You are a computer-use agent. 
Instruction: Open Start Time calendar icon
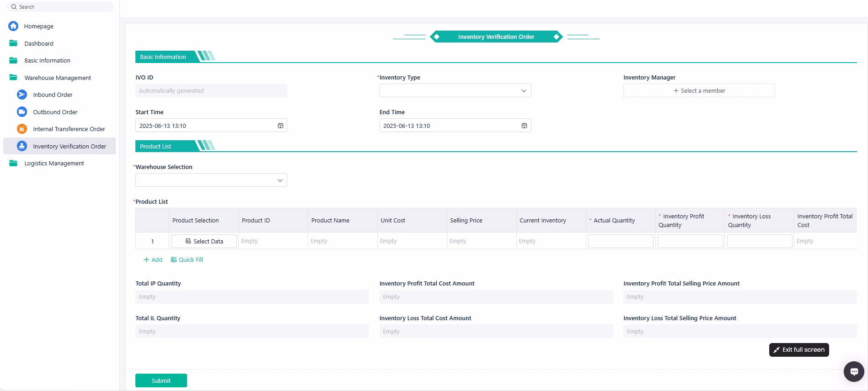[280, 126]
